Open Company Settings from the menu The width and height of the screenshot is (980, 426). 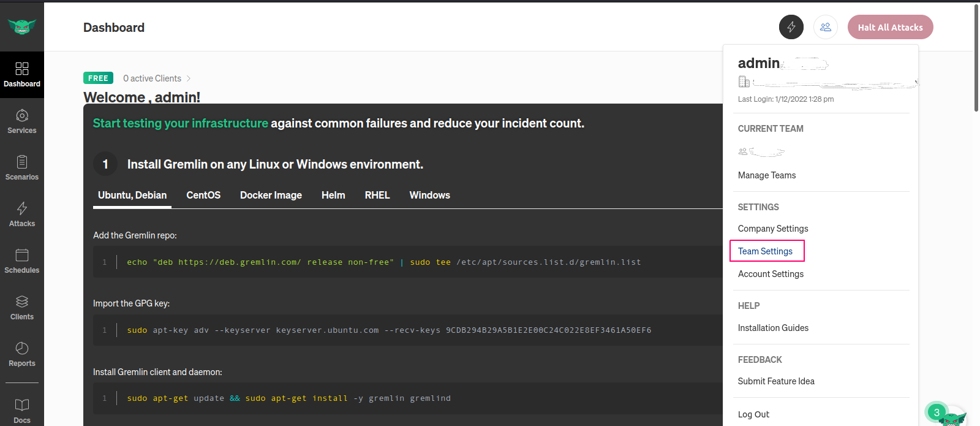[773, 229]
